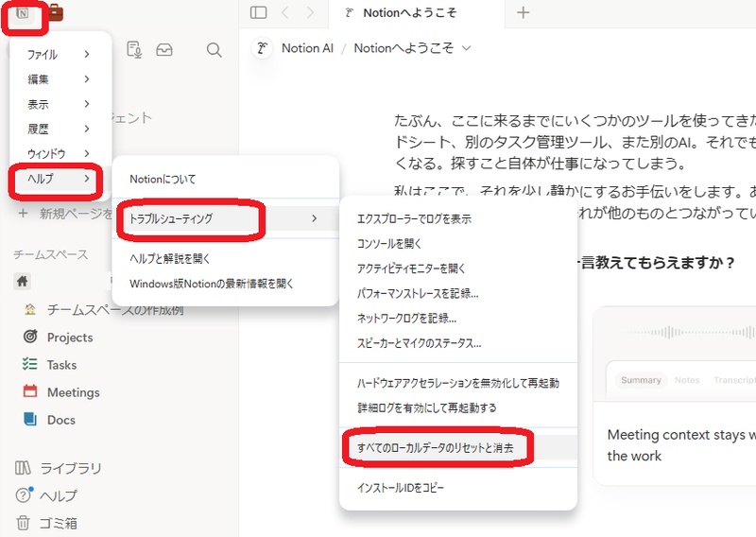Choose ネットワークログを記録
Screen dimensions: 756x537
[458, 319]
